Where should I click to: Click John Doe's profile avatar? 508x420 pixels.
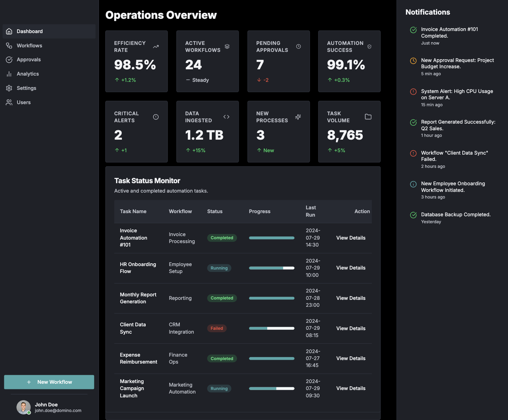(x=24, y=407)
